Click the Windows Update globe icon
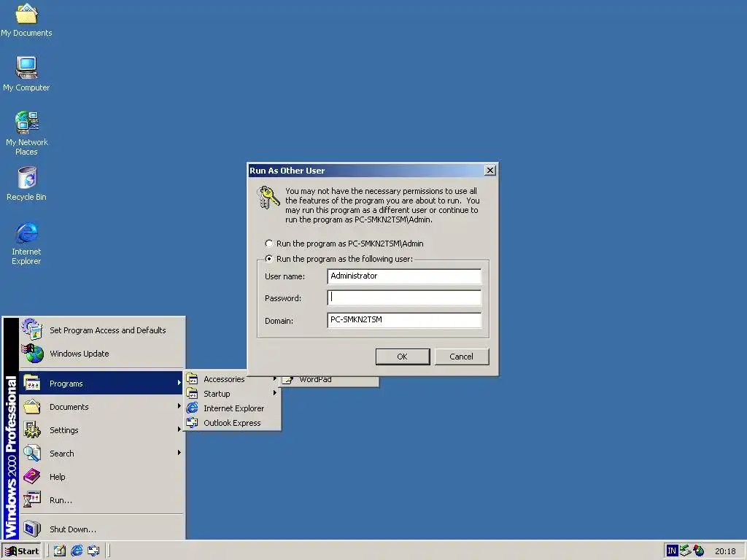747x560 pixels. coord(32,354)
